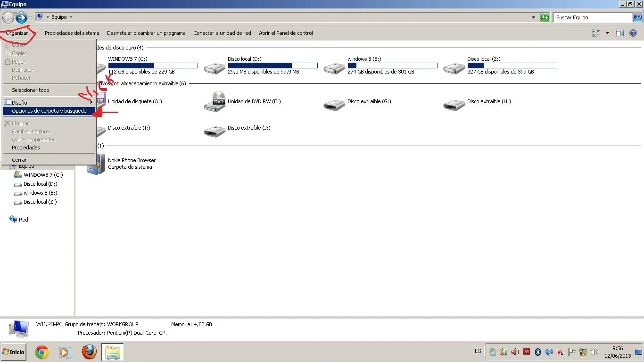This screenshot has width=644, height=362.
Task: Click Propiedades del sistema
Action: point(72,33)
